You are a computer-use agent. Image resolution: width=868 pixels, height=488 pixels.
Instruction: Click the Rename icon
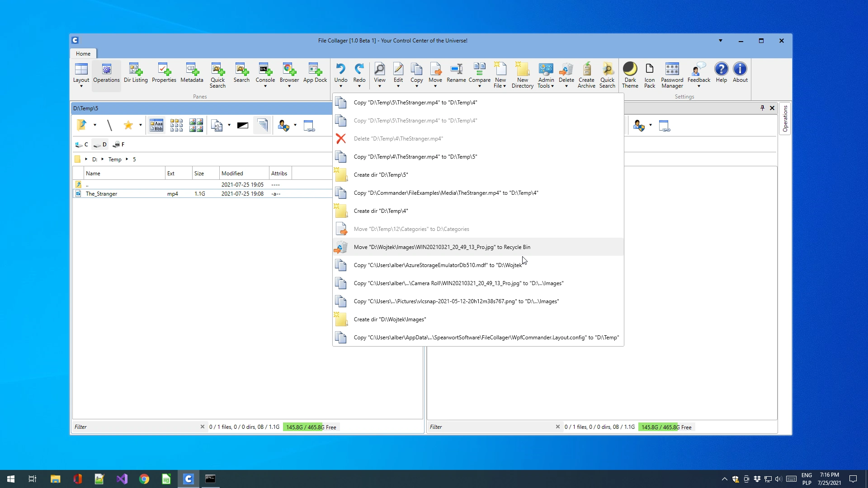(x=456, y=69)
